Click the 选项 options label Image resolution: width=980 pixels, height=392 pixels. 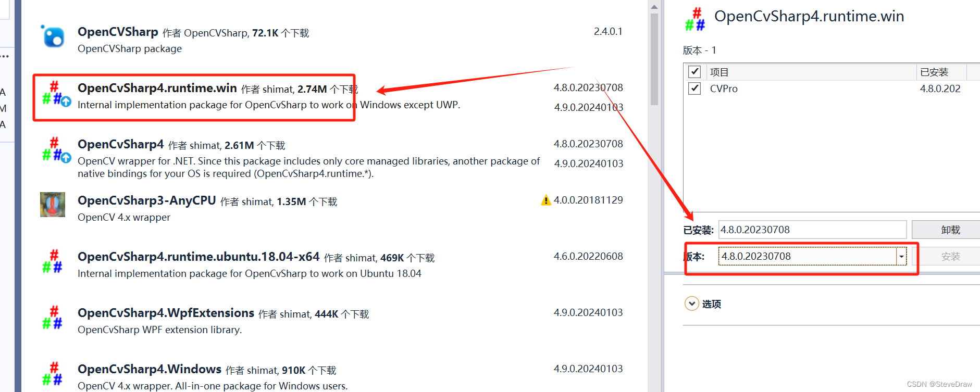tap(712, 304)
